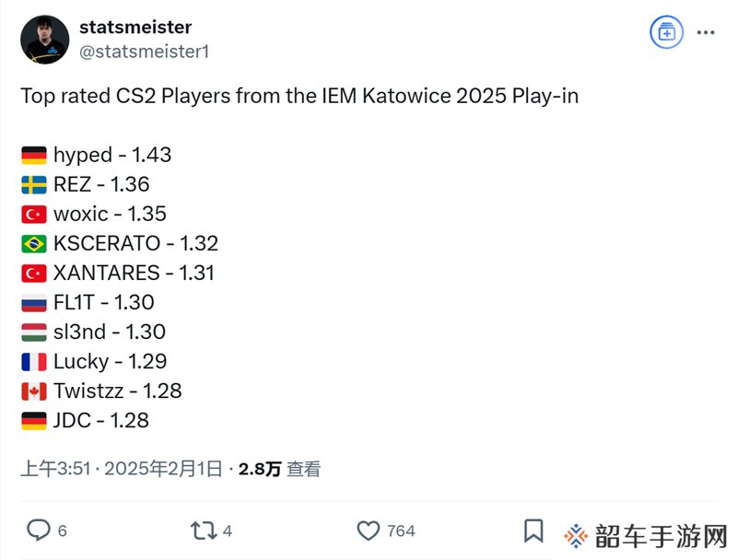Click the retweet arrows icon
The height and width of the screenshot is (560, 737).
pos(204,531)
